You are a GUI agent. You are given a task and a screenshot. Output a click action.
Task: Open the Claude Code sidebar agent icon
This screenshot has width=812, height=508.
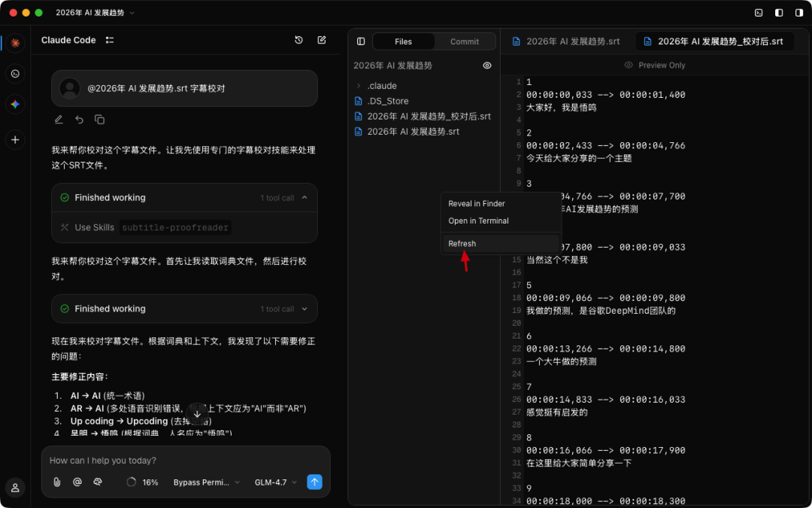click(x=15, y=42)
